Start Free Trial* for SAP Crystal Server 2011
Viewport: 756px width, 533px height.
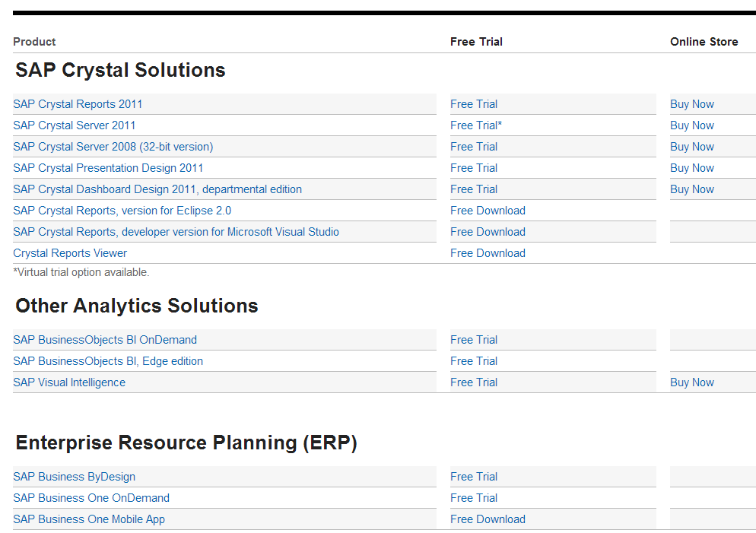476,125
